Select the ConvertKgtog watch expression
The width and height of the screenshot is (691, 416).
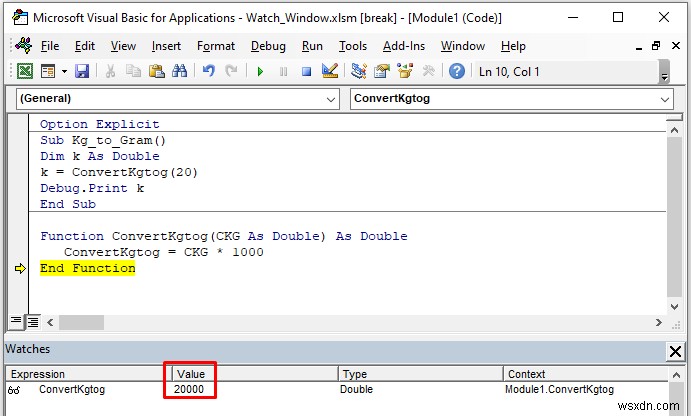72,390
